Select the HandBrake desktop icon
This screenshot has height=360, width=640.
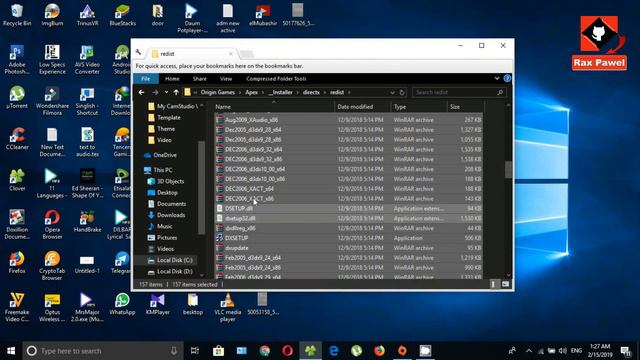(87, 221)
